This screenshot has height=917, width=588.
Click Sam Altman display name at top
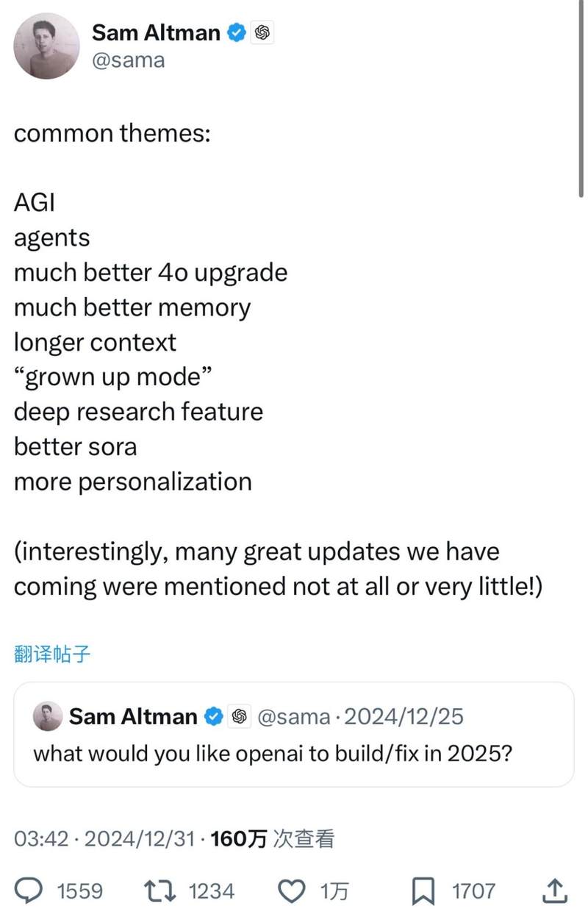pos(156,32)
